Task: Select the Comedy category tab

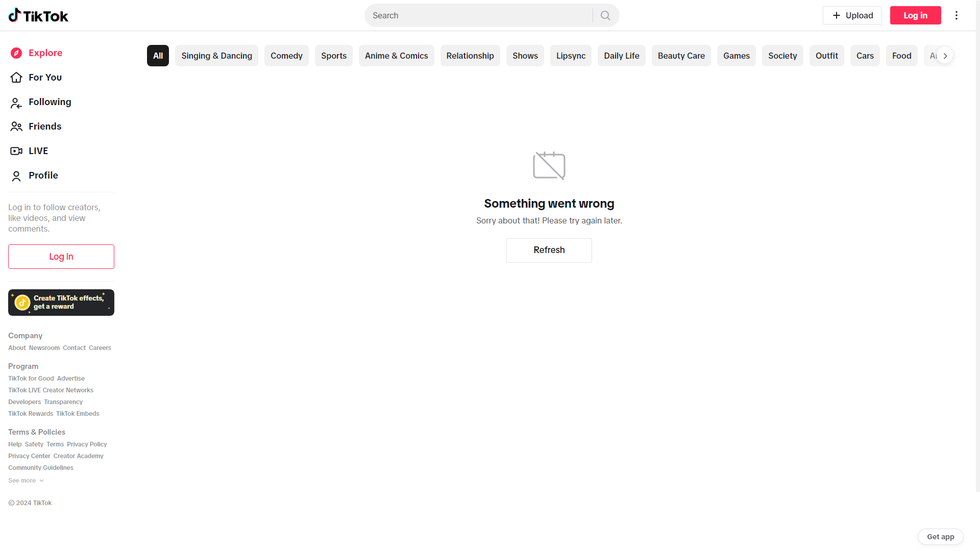Action: pyautogui.click(x=286, y=56)
